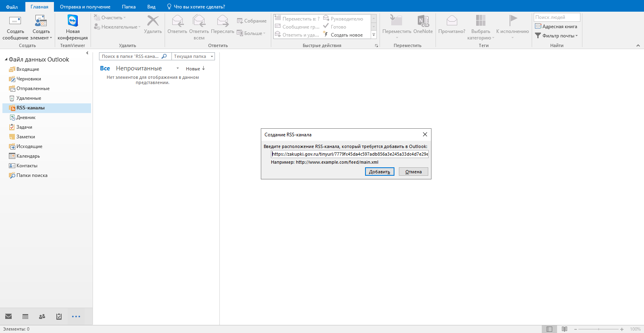This screenshot has height=333, width=644.
Task: Open more navigation options (three dots)
Action: pyautogui.click(x=76, y=317)
